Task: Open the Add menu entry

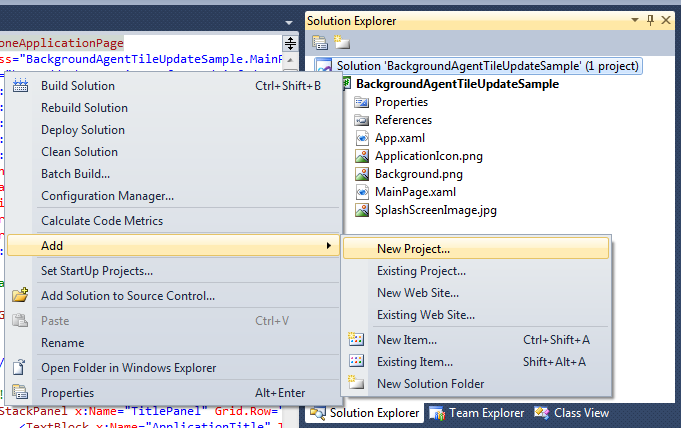Action: point(173,246)
